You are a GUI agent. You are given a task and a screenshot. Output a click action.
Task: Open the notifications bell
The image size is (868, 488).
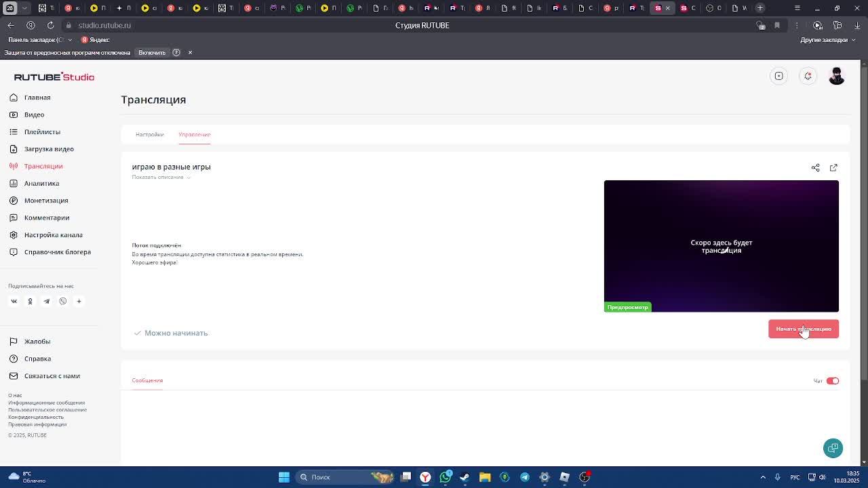808,76
